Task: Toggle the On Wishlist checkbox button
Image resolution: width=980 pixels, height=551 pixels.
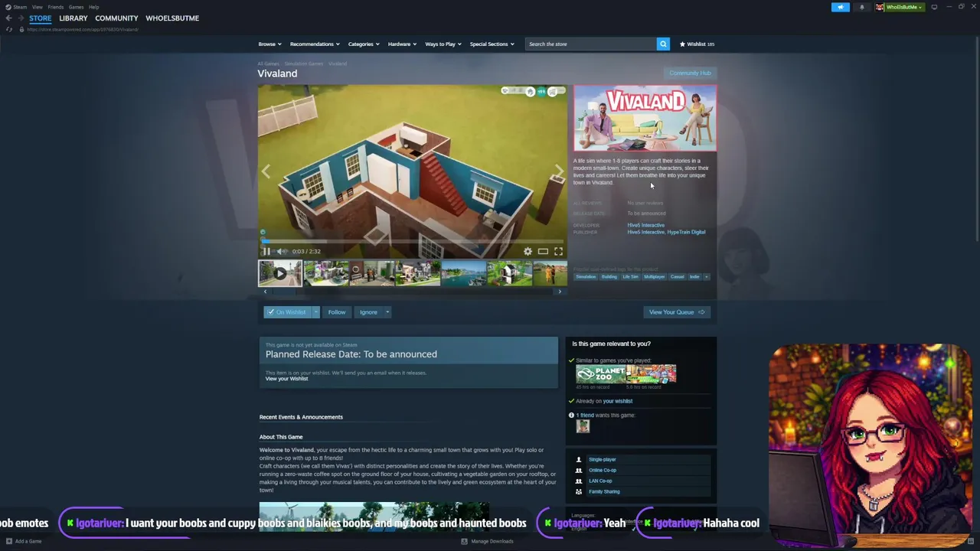Action: coord(287,312)
